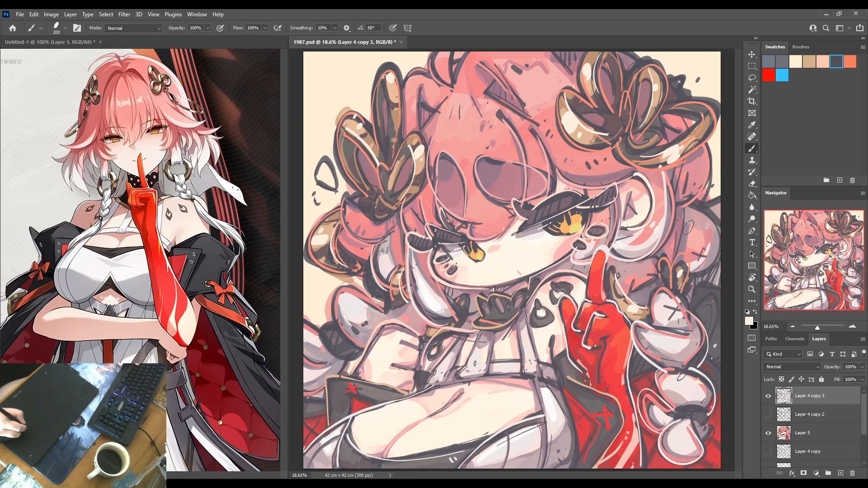
Task: Select the Clone Stamp tool
Action: pyautogui.click(x=752, y=160)
